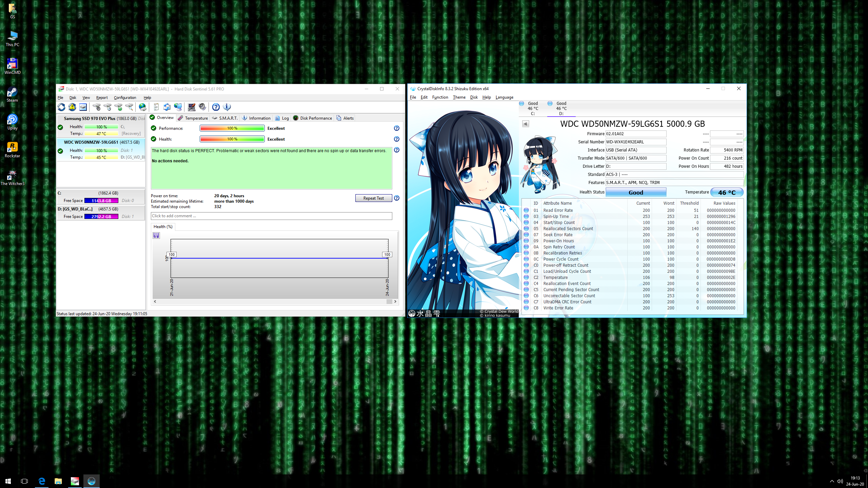This screenshot has width=868, height=488.
Task: Click the Good health status button
Action: click(635, 192)
